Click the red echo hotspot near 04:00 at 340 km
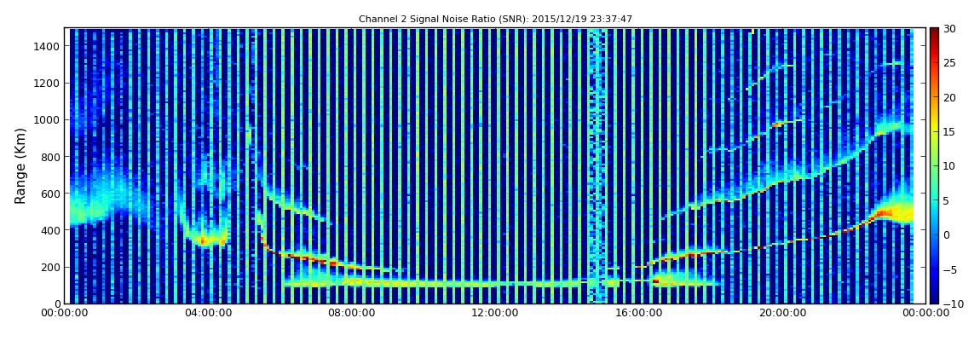 click(x=203, y=240)
